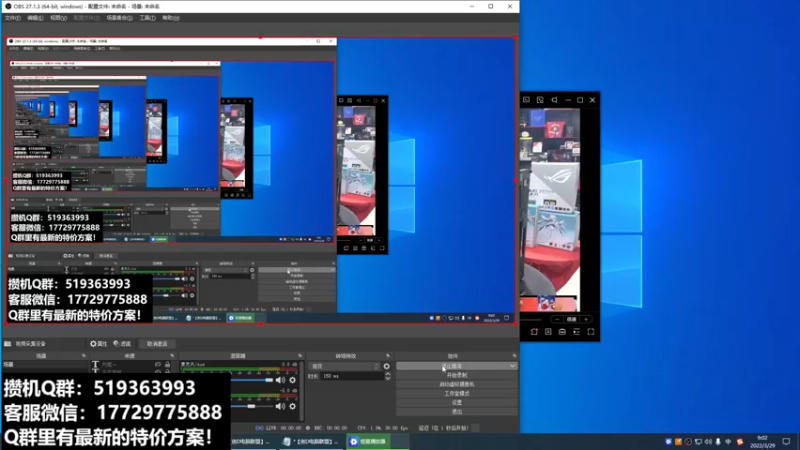Open the 帮助 menu in OBS
Image resolution: width=800 pixels, height=450 pixels.
[x=170, y=18]
